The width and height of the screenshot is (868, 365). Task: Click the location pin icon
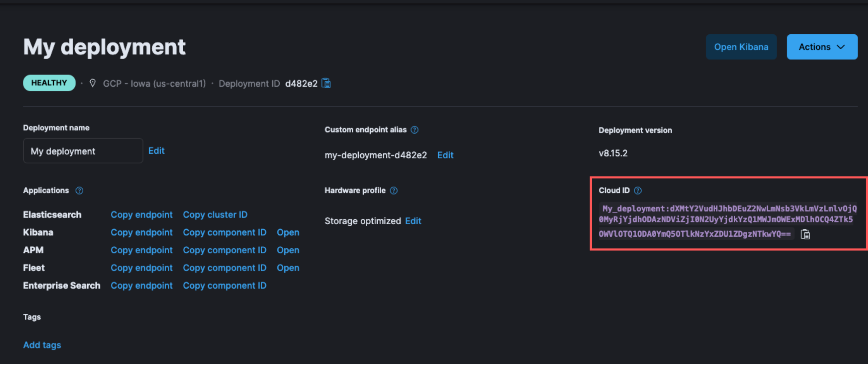coord(93,83)
